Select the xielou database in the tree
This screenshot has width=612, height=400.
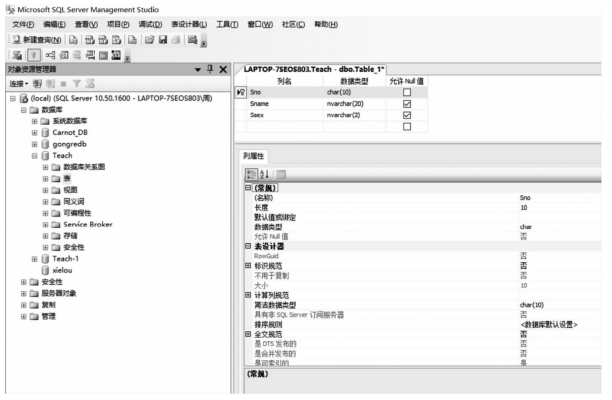tap(62, 270)
